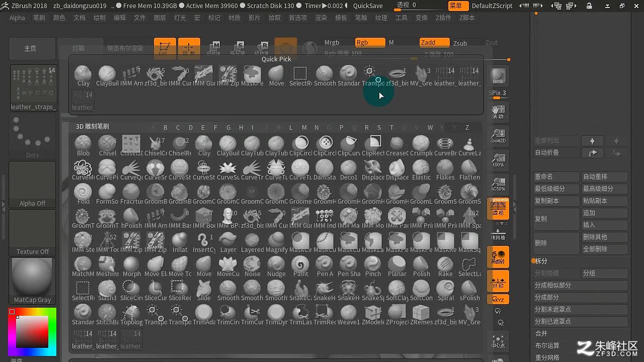This screenshot has width=644, height=362.
Task: Choose the ZRemesher brush
Action: 421,315
